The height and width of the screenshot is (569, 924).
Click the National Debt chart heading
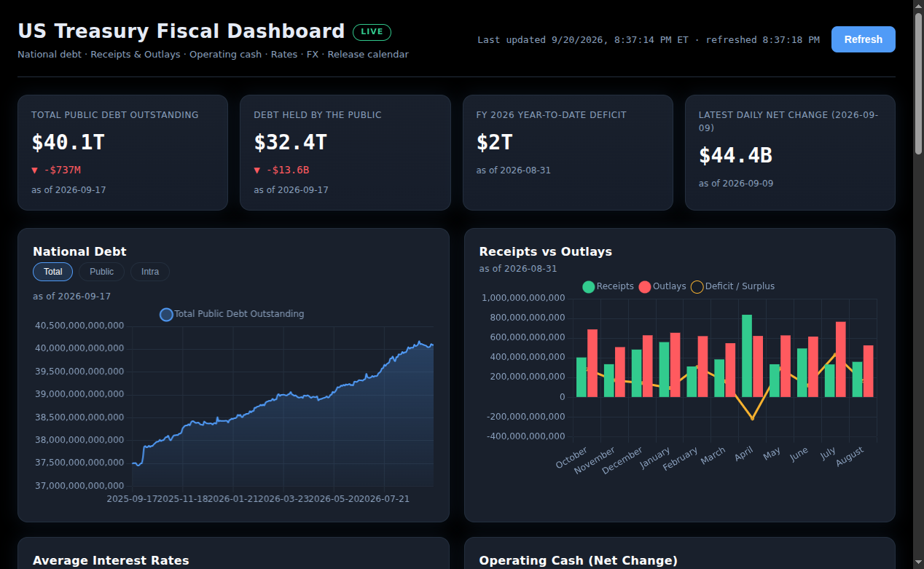coord(79,251)
